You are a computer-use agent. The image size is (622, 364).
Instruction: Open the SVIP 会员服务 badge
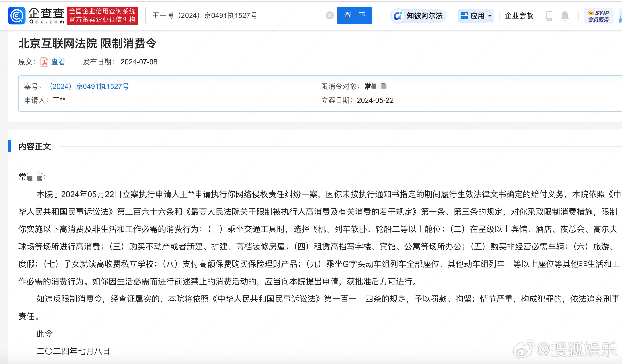click(598, 16)
